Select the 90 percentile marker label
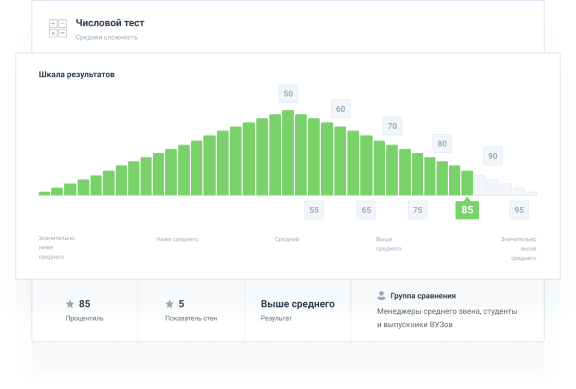The height and width of the screenshot is (389, 576). [x=493, y=156]
